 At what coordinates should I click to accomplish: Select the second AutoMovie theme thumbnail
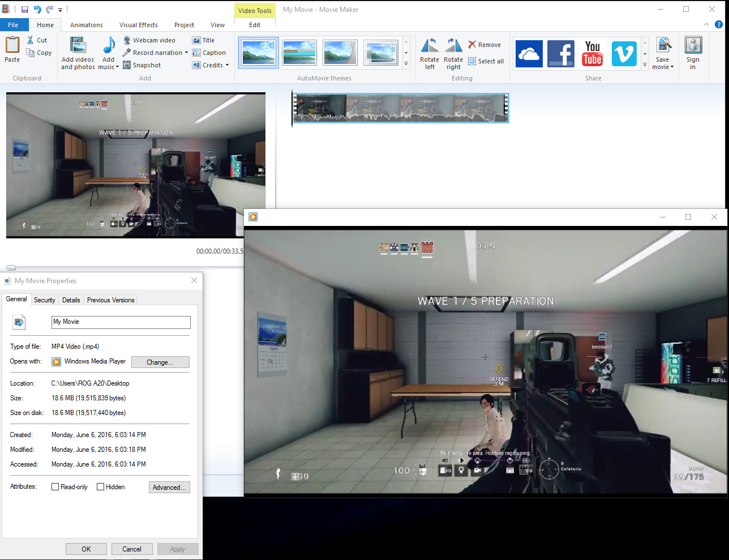point(299,53)
